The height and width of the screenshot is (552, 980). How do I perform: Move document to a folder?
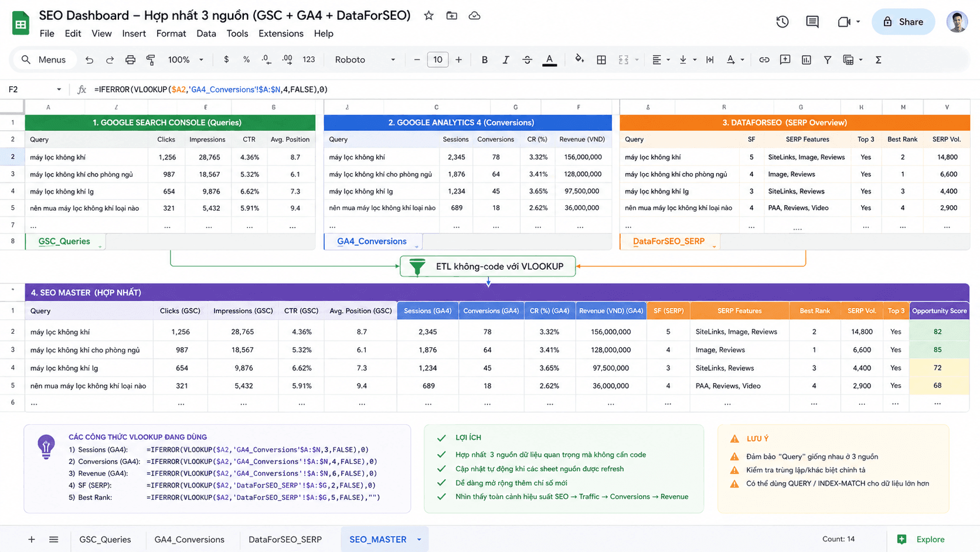click(452, 16)
